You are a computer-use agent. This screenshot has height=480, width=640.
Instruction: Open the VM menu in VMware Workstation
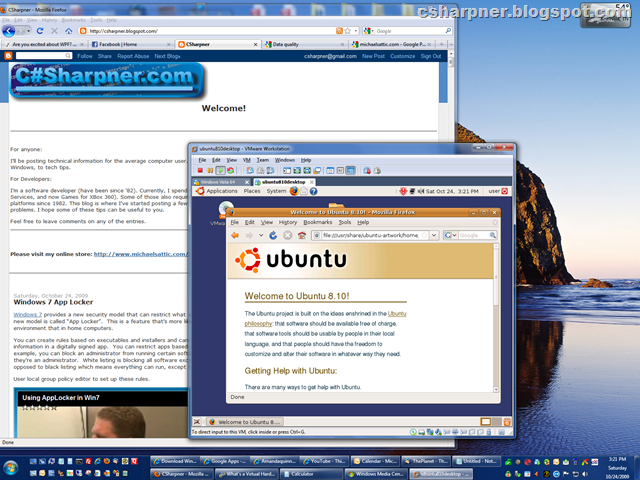(247, 160)
